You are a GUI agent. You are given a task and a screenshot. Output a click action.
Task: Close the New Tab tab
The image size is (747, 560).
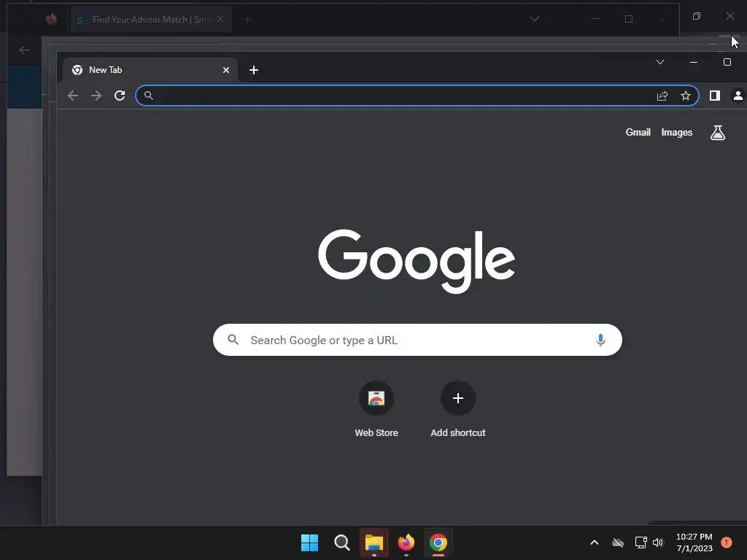tap(226, 70)
